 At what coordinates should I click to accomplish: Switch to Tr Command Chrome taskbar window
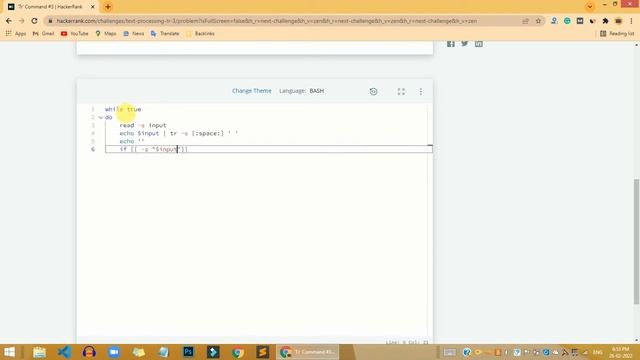click(308, 352)
